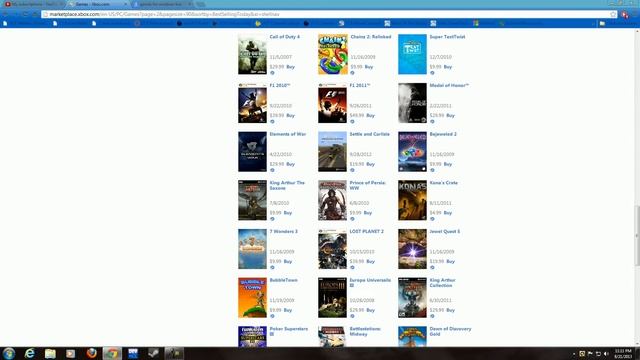Click the blue icon under F1 2010 price
This screenshot has height=360, width=640.
coord(272,121)
